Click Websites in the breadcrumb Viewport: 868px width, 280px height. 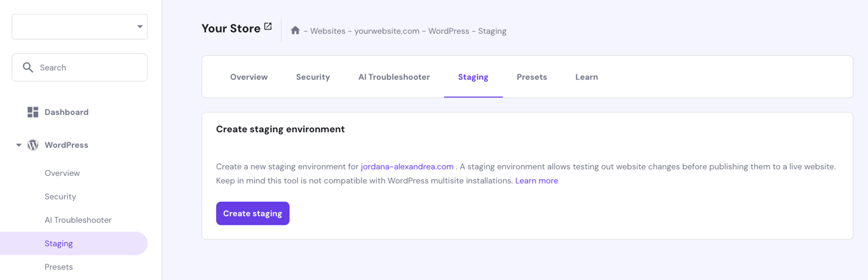[328, 30]
